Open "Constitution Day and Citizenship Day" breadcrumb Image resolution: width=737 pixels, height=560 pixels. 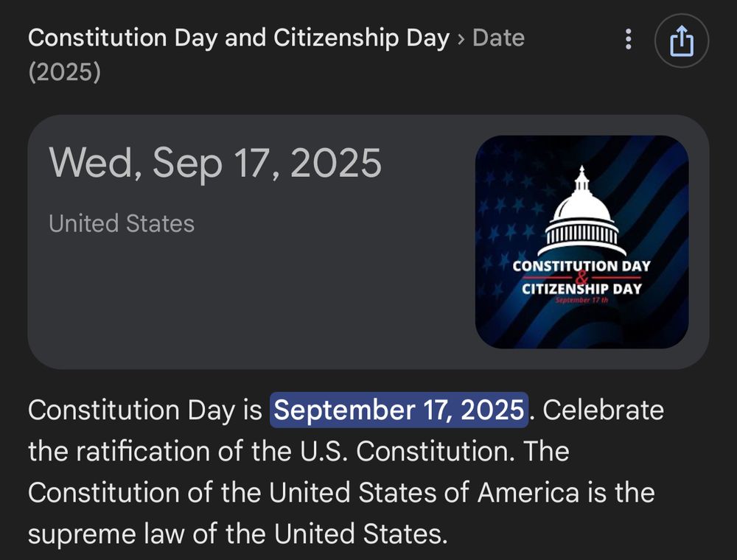pos(238,38)
